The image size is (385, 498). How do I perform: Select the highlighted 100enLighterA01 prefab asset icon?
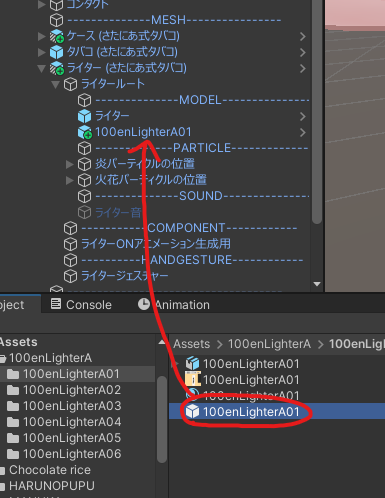click(x=192, y=411)
